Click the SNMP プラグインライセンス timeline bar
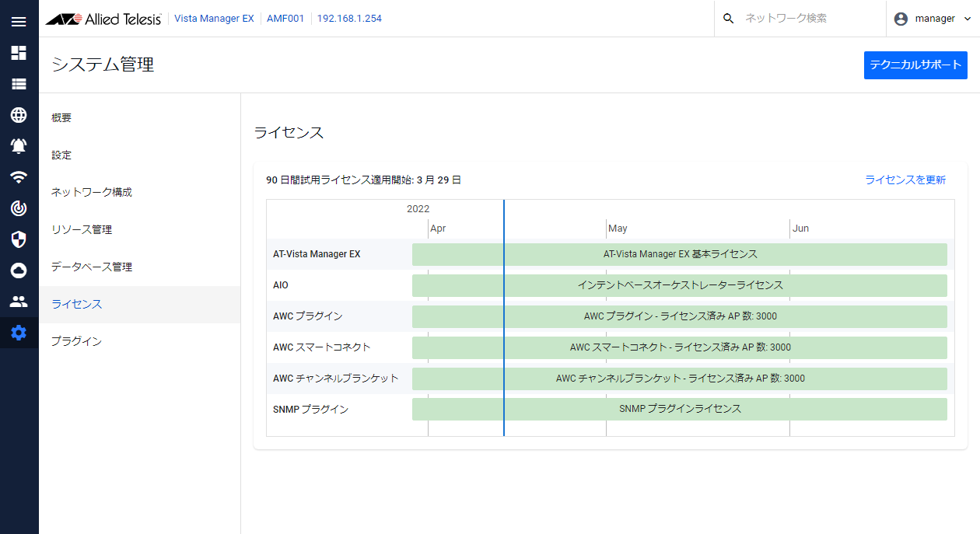 point(680,409)
